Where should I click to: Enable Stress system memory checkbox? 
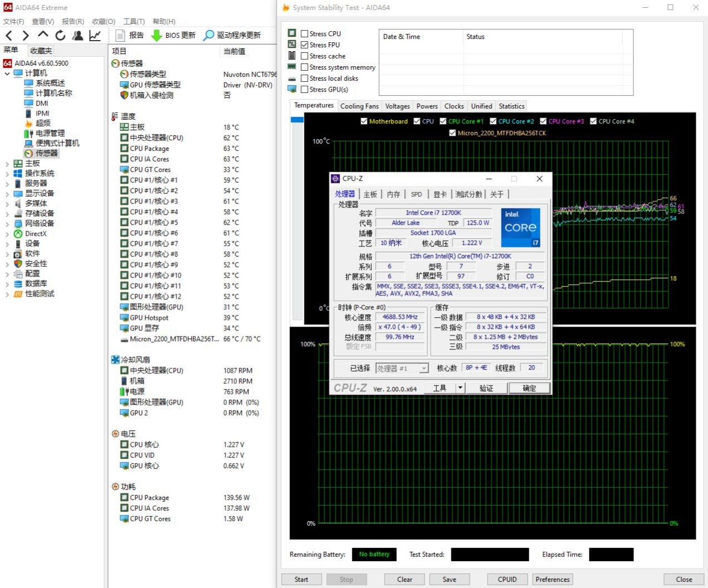point(304,67)
